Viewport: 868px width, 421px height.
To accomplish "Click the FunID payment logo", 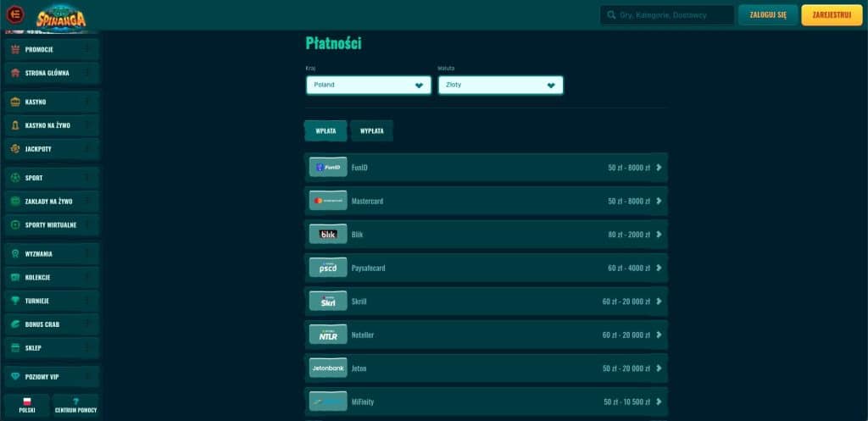I will [x=328, y=167].
